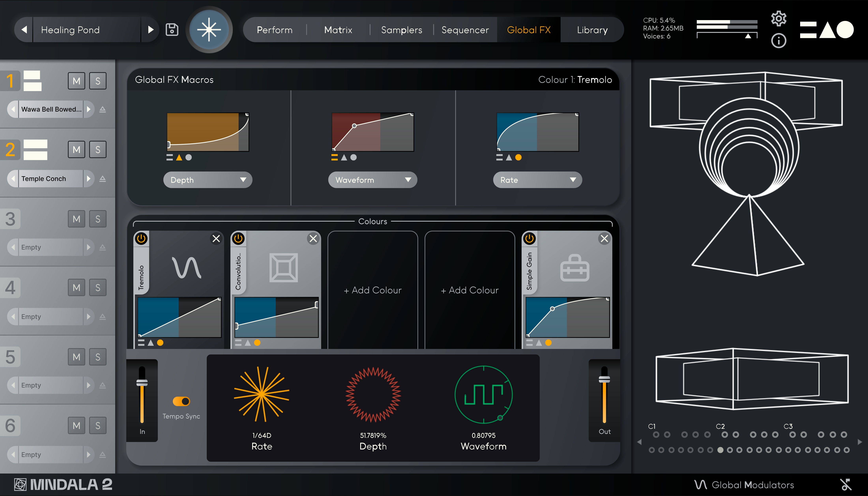Click the save preset floppy disk icon

click(x=172, y=30)
